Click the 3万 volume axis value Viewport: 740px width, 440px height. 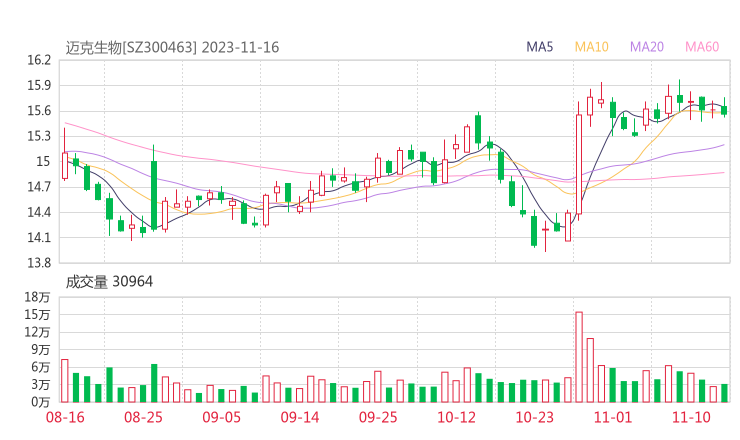pos(41,385)
